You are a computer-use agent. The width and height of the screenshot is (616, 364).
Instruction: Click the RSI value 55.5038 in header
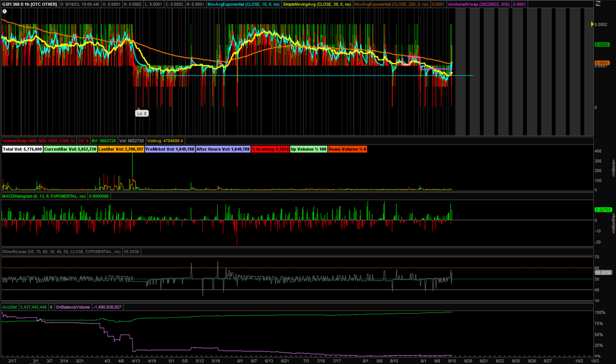[x=130, y=252]
